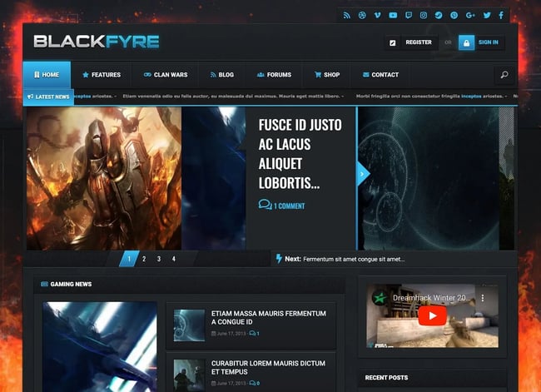Click the comments bubble icon on the slider
Image resolution: width=541 pixels, height=392 pixels.
coord(265,205)
